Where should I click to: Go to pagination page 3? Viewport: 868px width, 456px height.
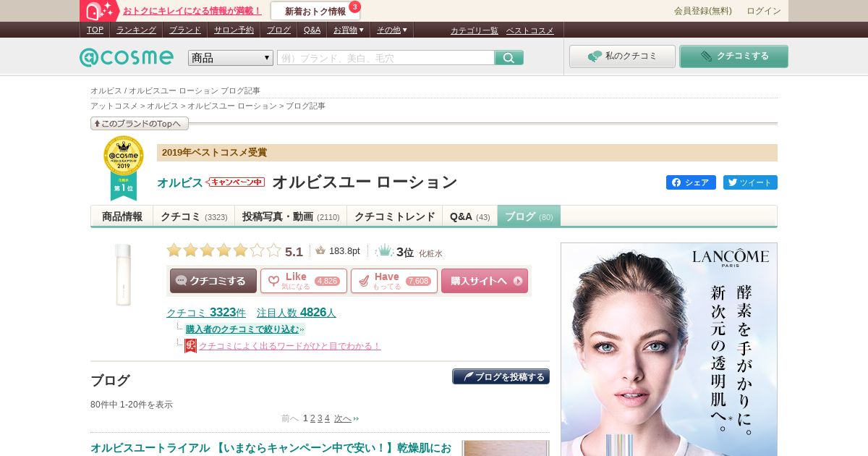tap(320, 418)
